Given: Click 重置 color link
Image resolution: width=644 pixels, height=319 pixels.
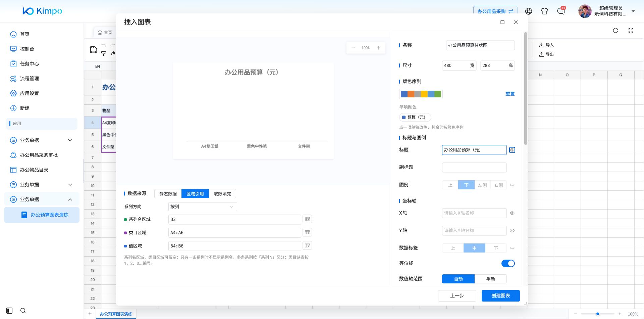Looking at the screenshot, I should coord(510,94).
